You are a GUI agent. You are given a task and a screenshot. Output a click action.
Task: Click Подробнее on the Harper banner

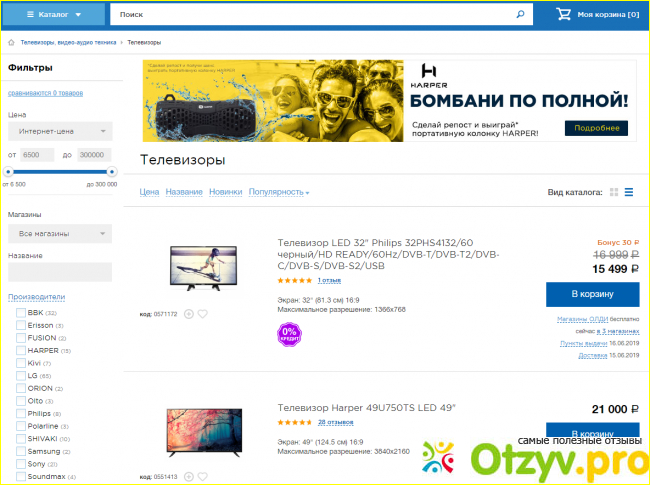point(598,128)
